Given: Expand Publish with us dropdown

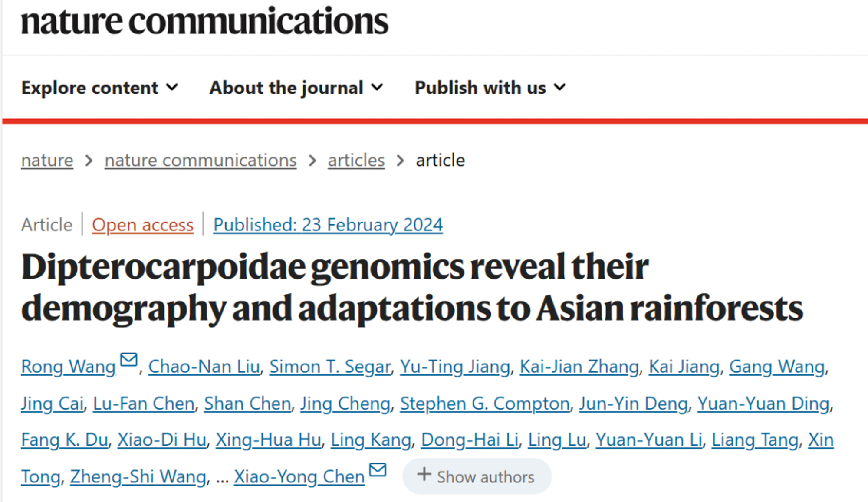Looking at the screenshot, I should coord(490,88).
